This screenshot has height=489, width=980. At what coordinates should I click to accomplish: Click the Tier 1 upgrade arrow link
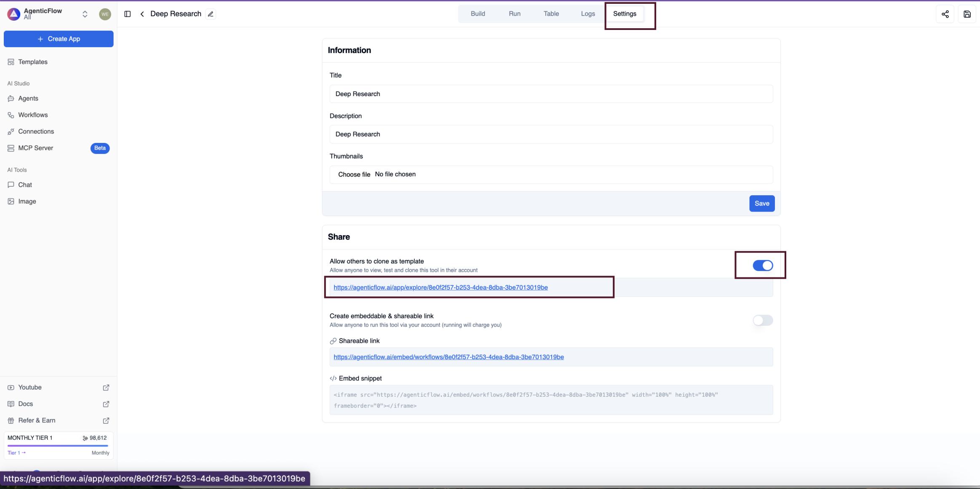click(16, 453)
